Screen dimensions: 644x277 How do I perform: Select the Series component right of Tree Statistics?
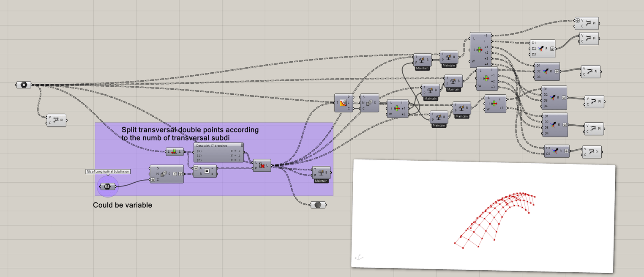pyautogui.click(x=370, y=103)
